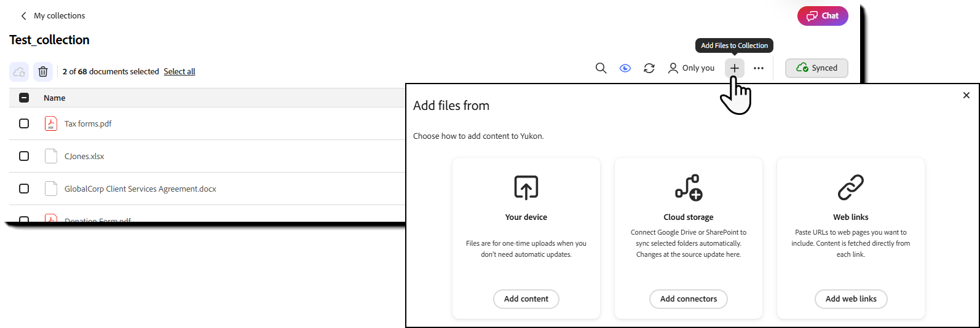
Task: Click the Cloud storage connector icon
Action: tap(689, 187)
